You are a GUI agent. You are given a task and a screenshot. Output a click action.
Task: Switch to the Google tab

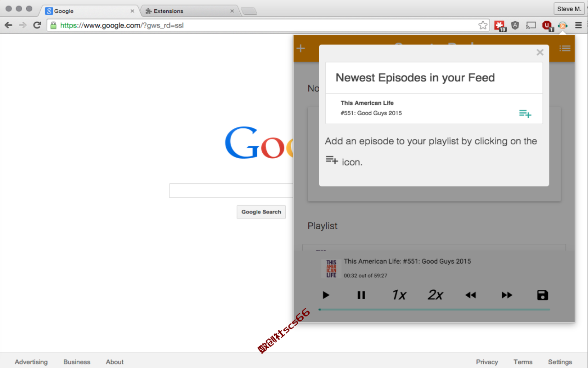tap(89, 11)
